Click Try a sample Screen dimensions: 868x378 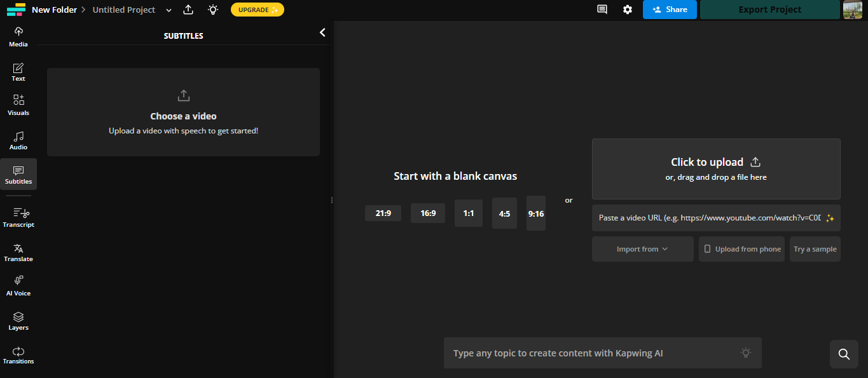pyautogui.click(x=815, y=248)
